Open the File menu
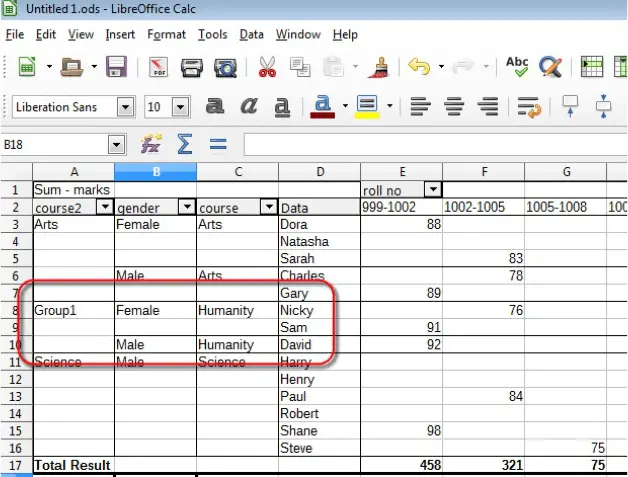 [x=15, y=34]
